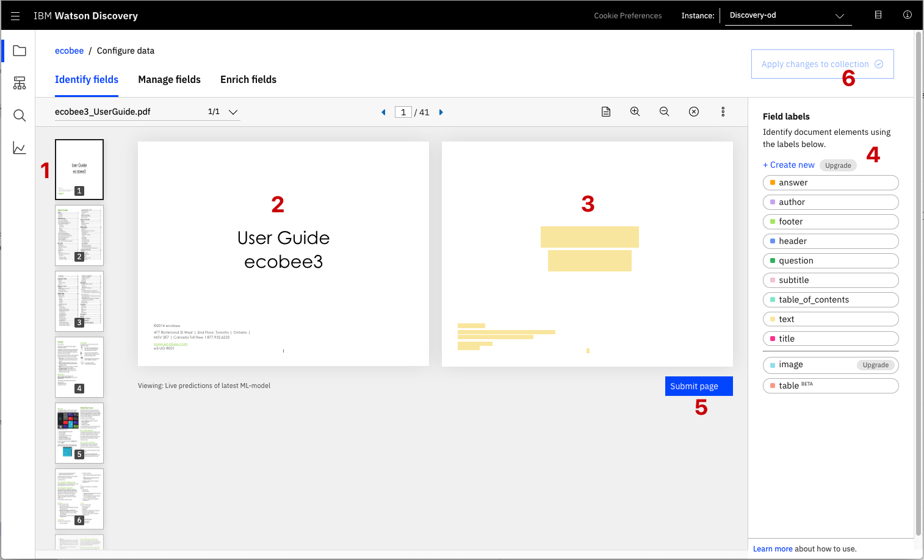The image size is (924, 560).
Task: Switch to the Manage fields tab
Action: [169, 80]
